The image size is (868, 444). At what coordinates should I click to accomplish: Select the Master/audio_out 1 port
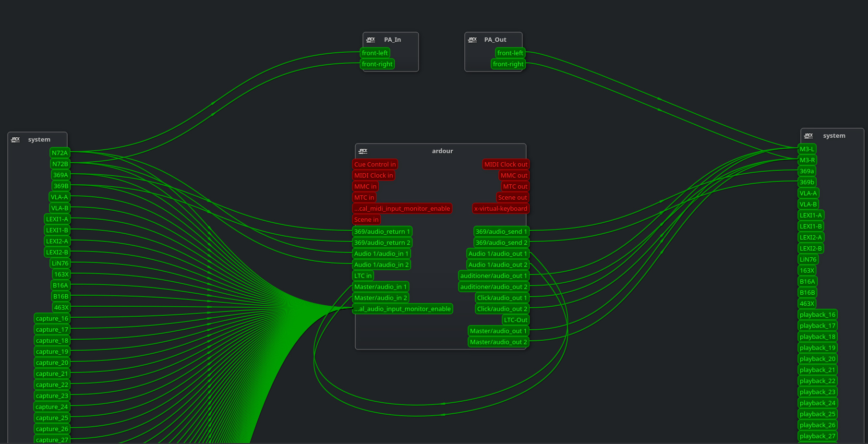click(498, 331)
